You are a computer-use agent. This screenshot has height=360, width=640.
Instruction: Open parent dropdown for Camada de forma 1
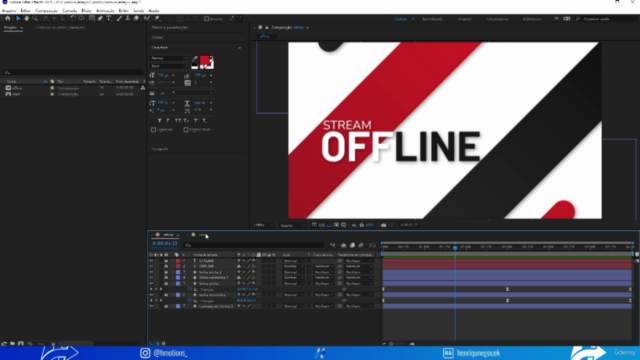pyautogui.click(x=359, y=306)
